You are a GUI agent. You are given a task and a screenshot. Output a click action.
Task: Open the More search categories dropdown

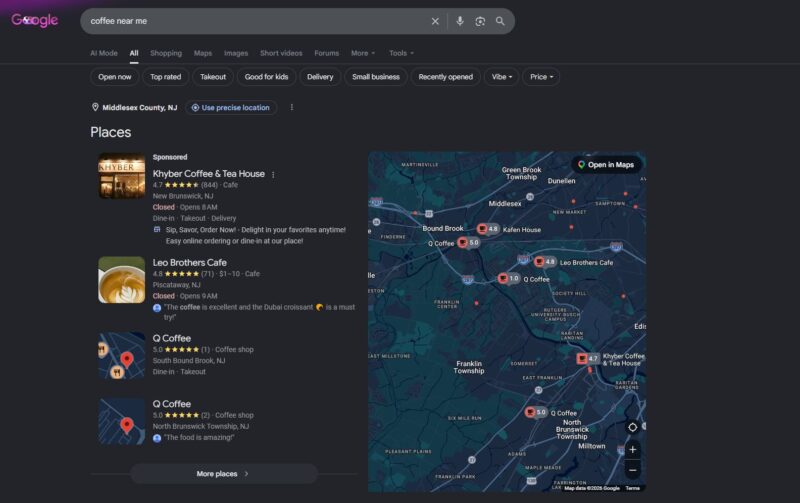point(363,53)
